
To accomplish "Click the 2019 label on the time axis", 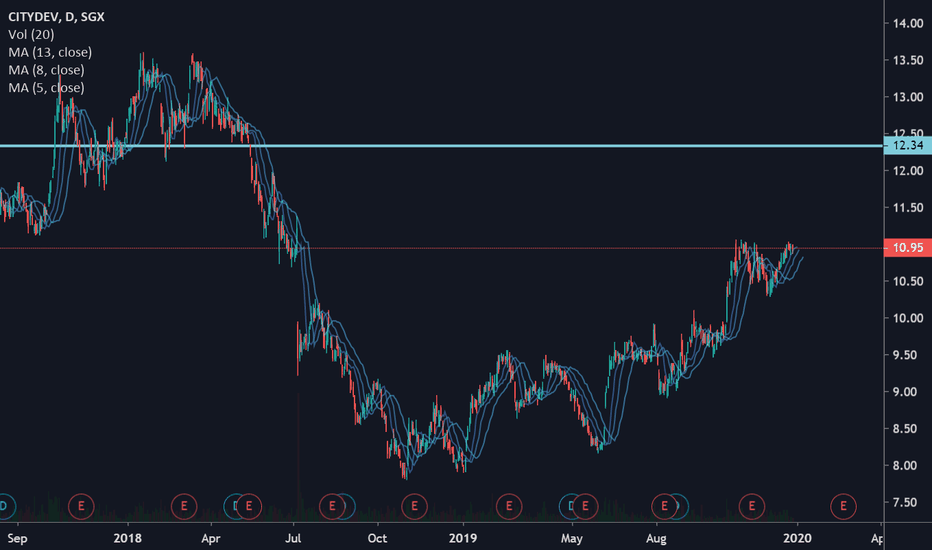I will coord(463,538).
